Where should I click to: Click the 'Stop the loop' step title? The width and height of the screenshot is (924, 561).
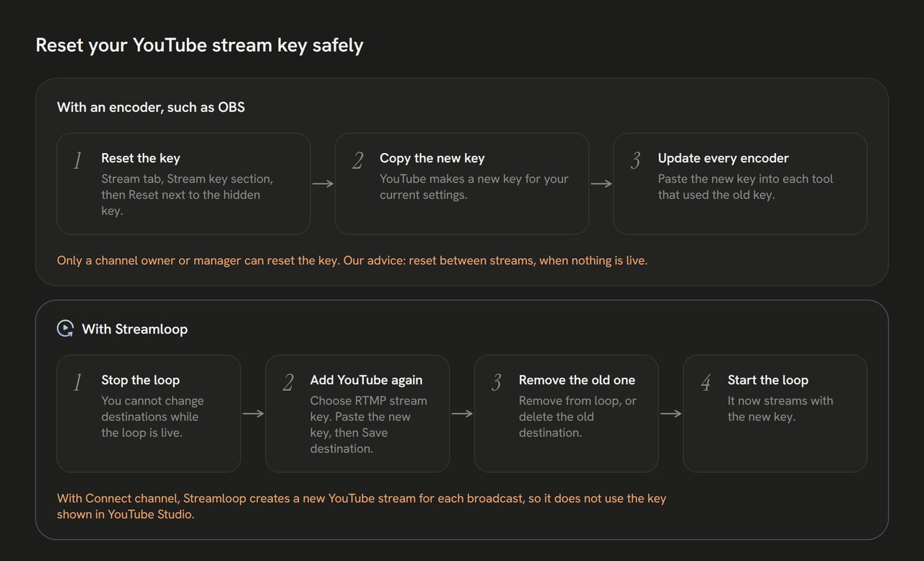[x=141, y=380]
